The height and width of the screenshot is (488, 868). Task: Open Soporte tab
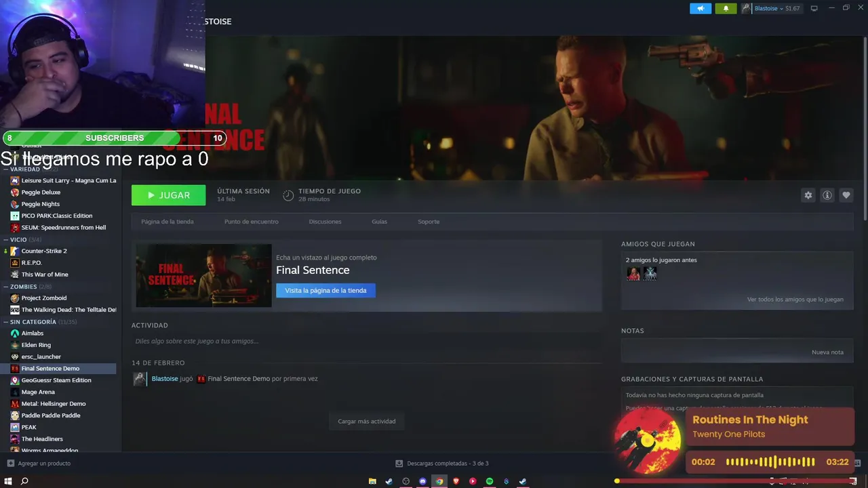click(x=429, y=222)
